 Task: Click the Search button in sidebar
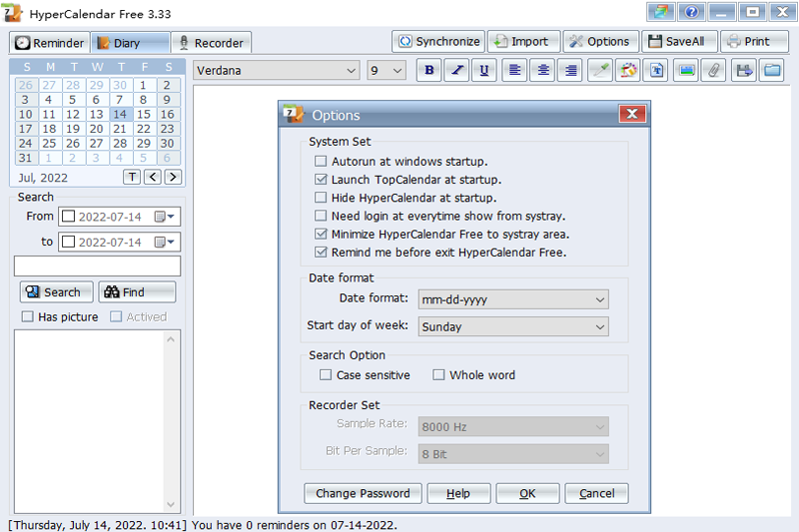pos(57,291)
